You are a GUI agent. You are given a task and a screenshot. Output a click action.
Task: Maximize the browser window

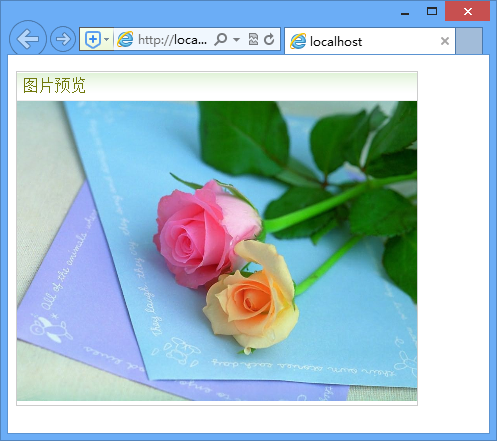click(432, 12)
